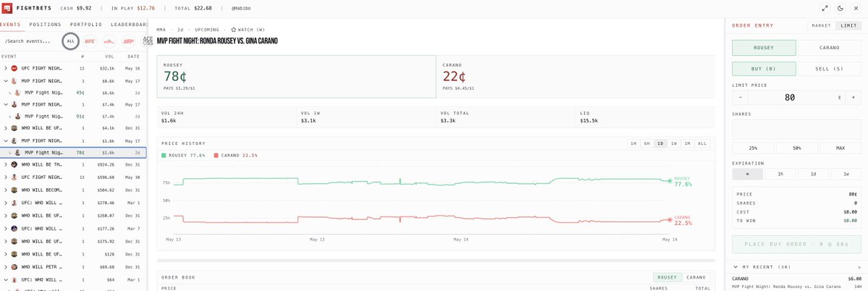Click the red CARANO legend swatch

click(x=216, y=156)
